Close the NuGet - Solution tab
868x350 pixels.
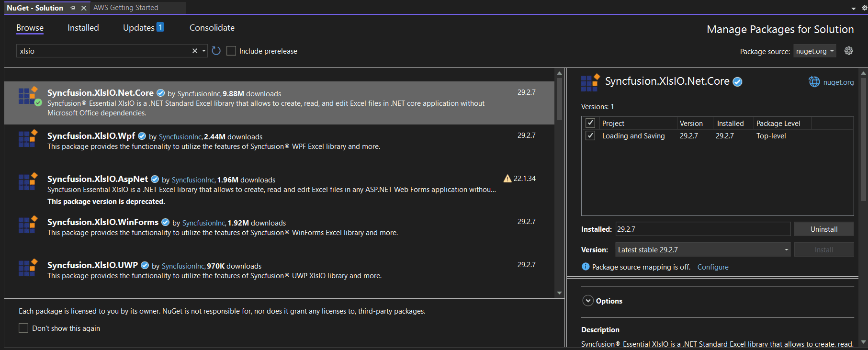pyautogui.click(x=84, y=8)
